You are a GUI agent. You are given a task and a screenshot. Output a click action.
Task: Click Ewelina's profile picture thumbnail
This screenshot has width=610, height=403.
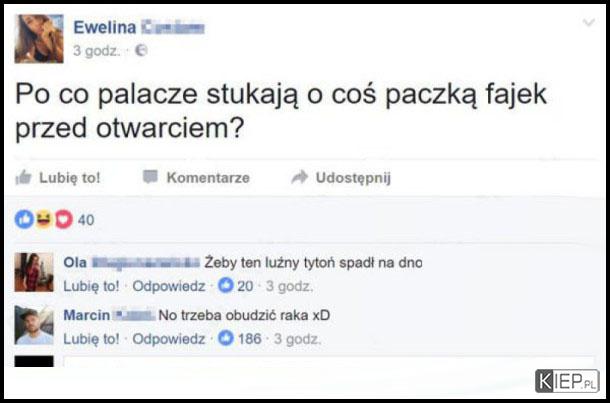pyautogui.click(x=39, y=39)
